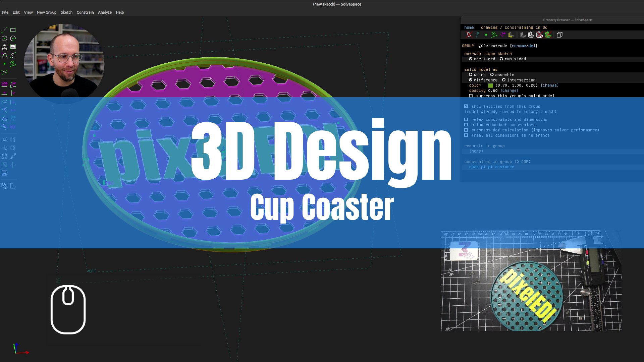Select the union solid model option
Viewport: 644px width, 362px height.
pos(471,75)
